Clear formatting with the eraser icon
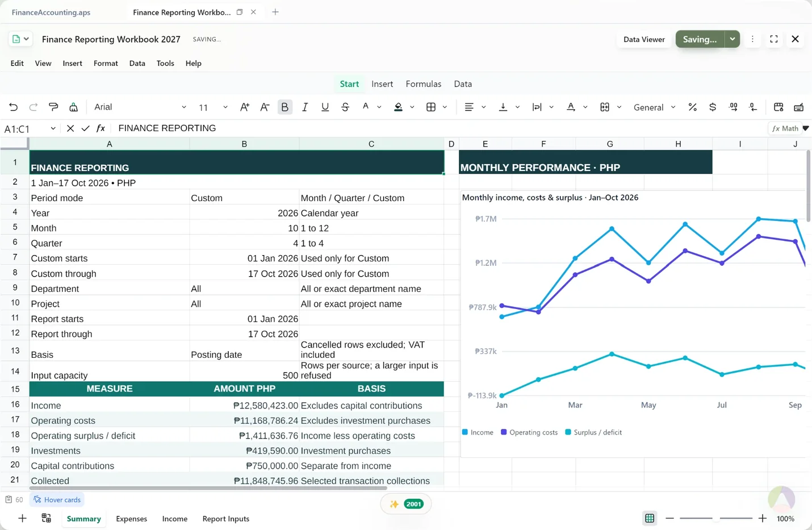Viewport: 812px width, 530px height. click(74, 107)
